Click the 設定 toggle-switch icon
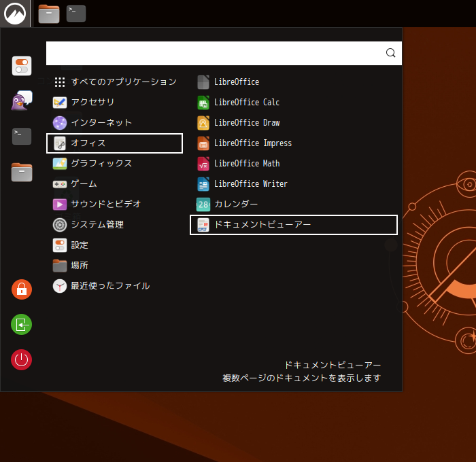Viewport: 476px width, 462px height. pyautogui.click(x=60, y=245)
